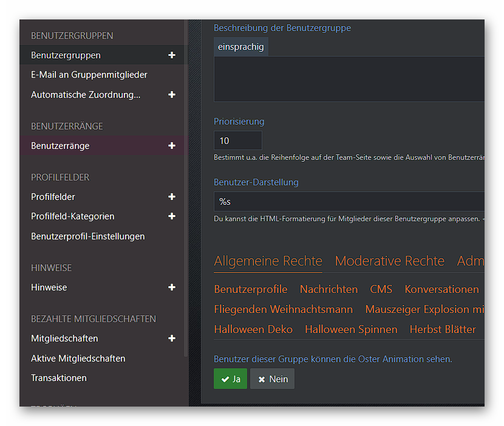Viewport: 504px width, 426px height.
Task: Open E-Mail an Gruppenmitglieder link
Action: click(89, 75)
